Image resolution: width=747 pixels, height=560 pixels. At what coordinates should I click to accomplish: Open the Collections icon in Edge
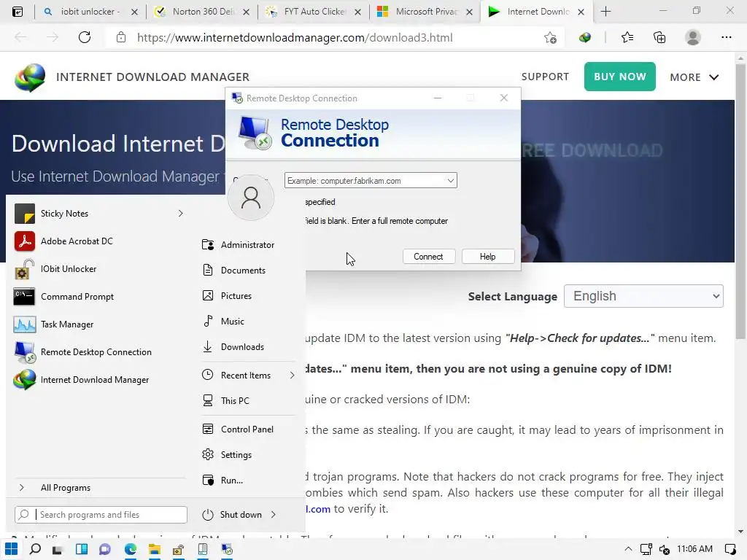point(659,37)
